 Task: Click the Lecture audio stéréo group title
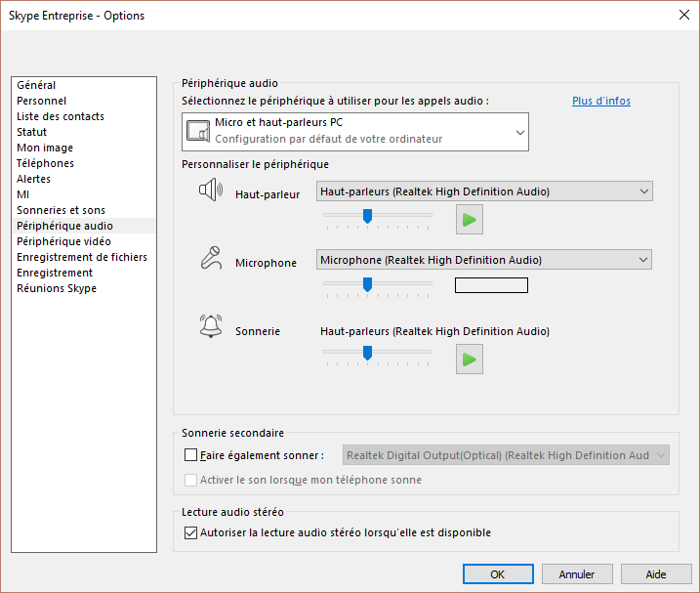[x=232, y=512]
